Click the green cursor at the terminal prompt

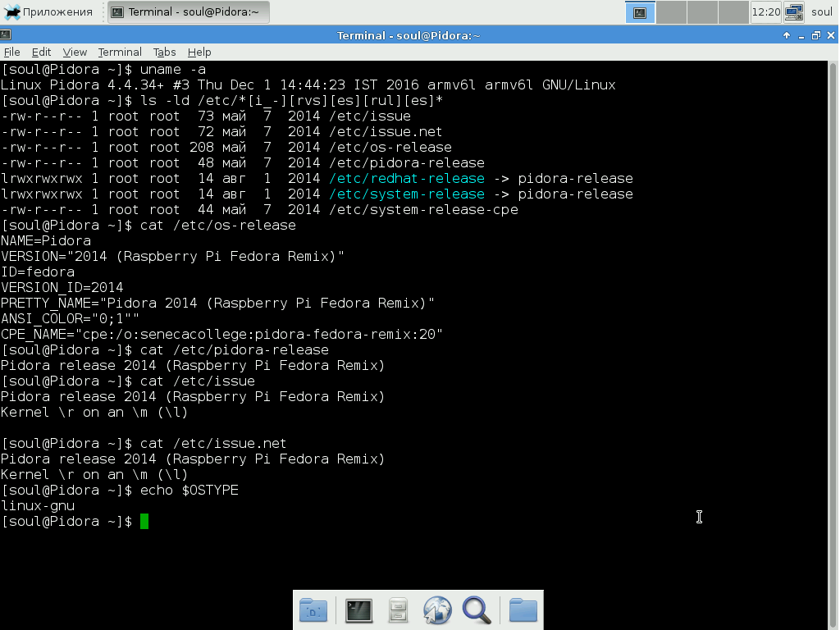click(x=144, y=521)
